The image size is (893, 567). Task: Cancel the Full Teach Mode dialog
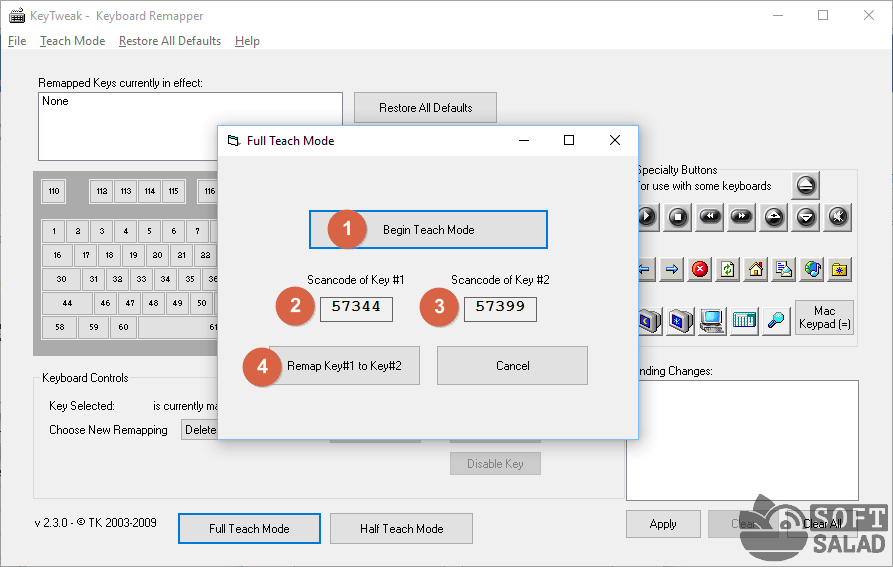coord(512,366)
